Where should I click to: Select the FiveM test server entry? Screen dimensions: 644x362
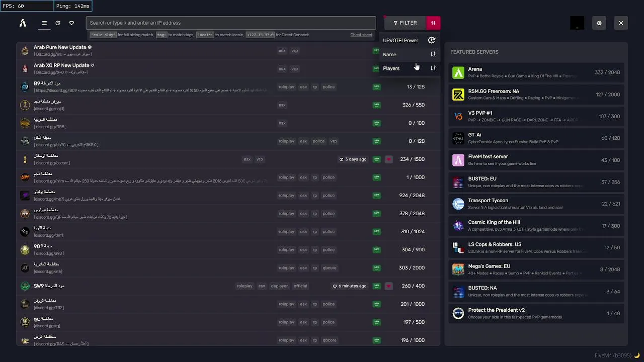(x=536, y=160)
